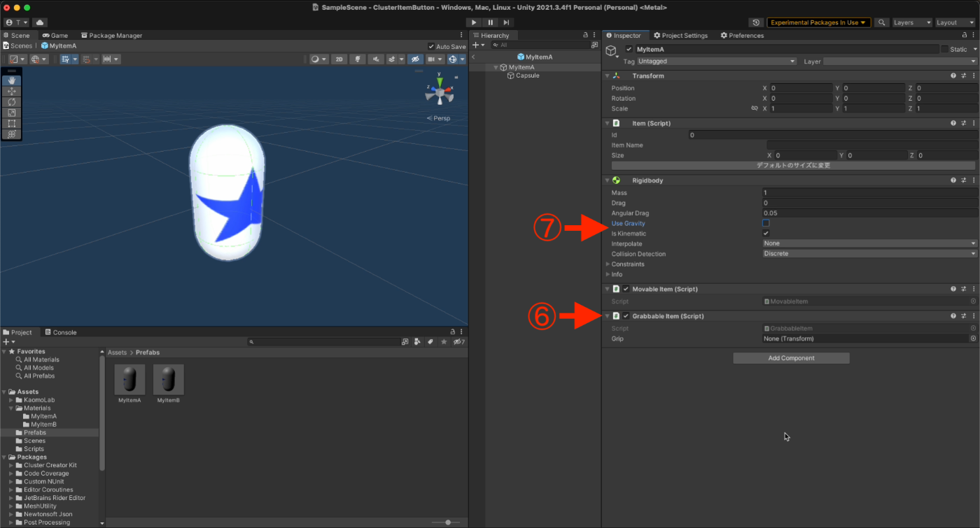Collapse the Transform component
Viewport: 980px width, 528px height.
pyautogui.click(x=607, y=76)
